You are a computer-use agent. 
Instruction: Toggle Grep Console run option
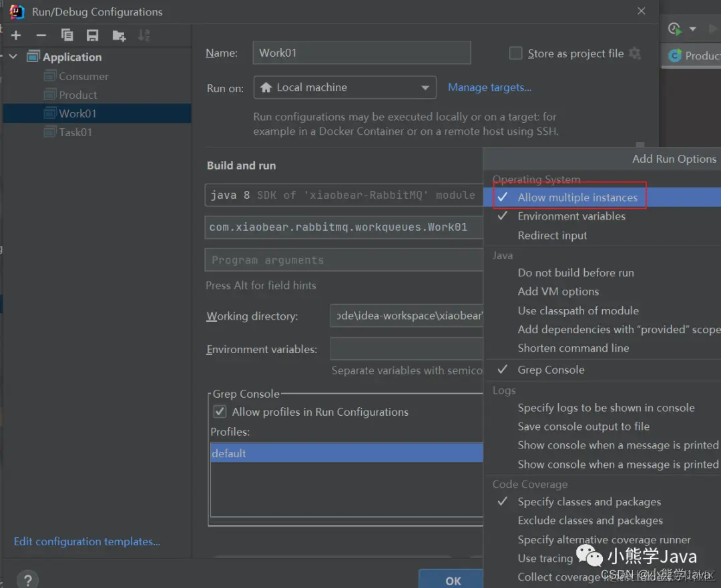tap(602, 370)
